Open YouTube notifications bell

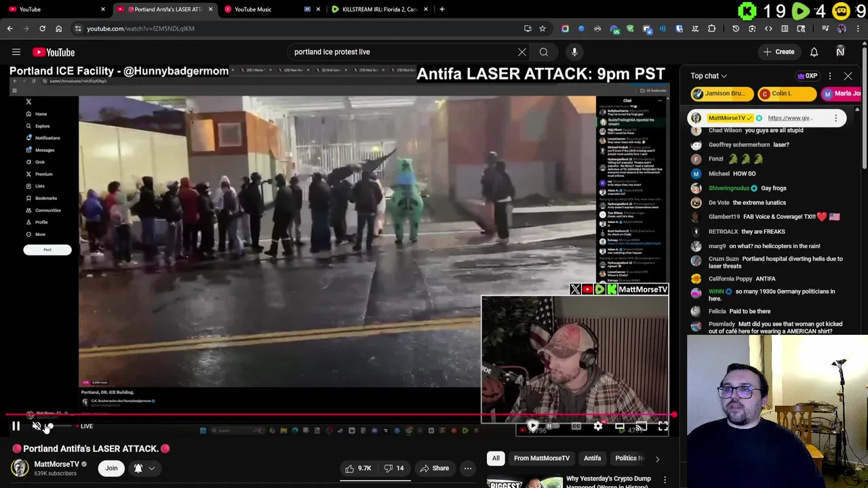pos(814,52)
